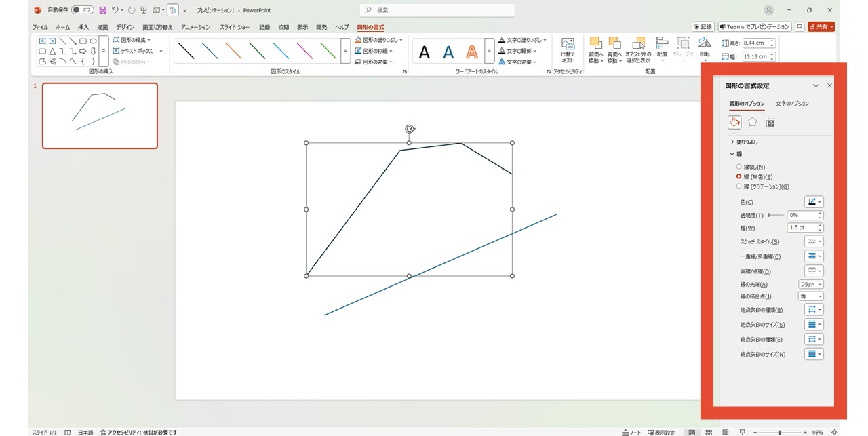Open the line 色 color picker

(x=814, y=202)
